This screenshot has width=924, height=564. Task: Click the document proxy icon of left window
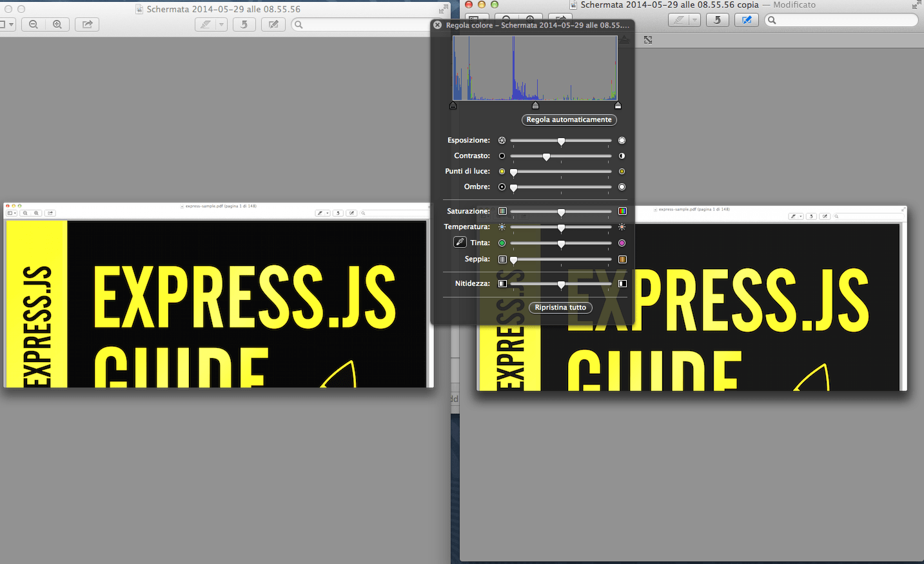pos(139,9)
